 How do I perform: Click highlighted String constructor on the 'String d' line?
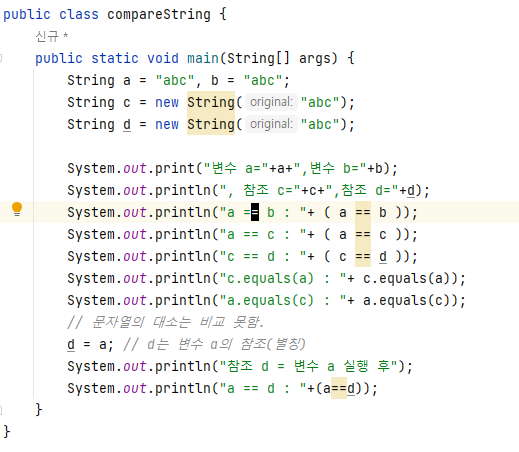point(211,124)
